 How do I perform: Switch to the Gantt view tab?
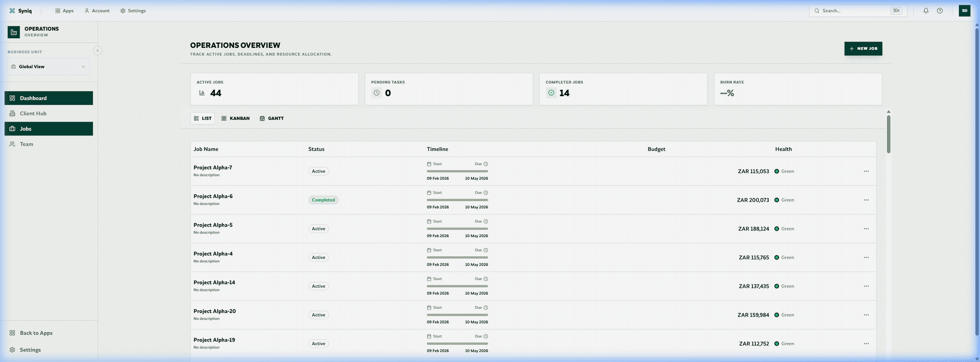272,118
